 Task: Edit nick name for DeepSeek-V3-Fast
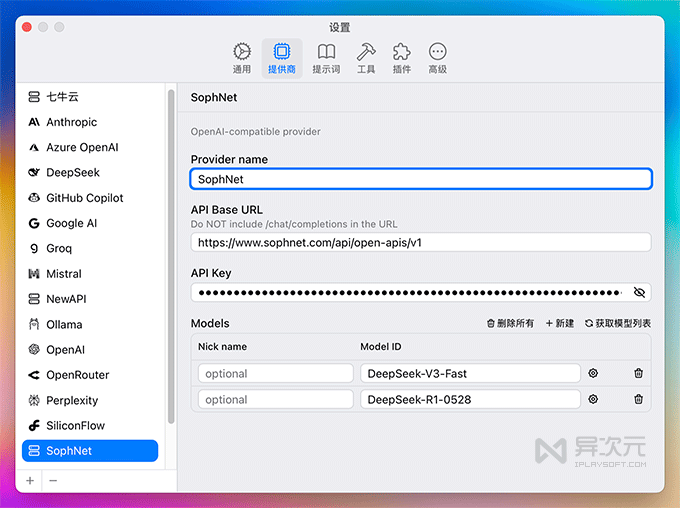275,373
